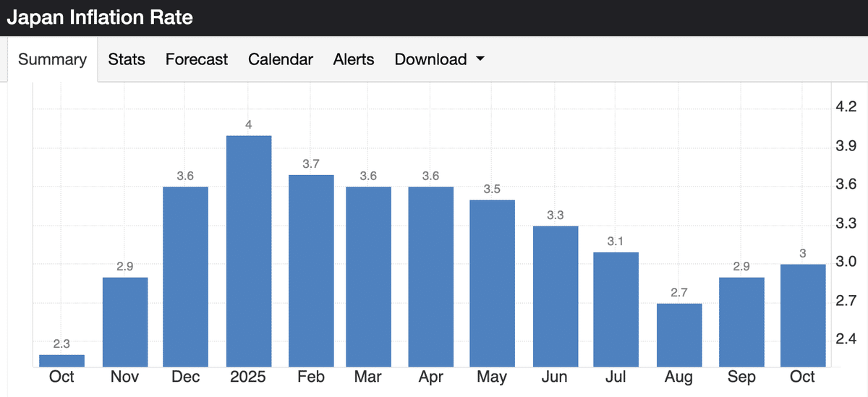Switch to the Summary tab
The image size is (868, 397).
(x=52, y=59)
